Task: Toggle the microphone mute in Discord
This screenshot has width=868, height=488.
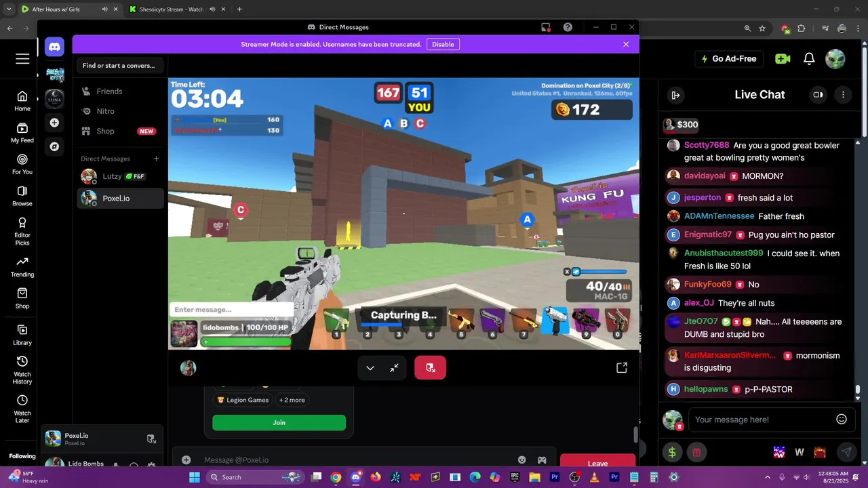Action: [116, 466]
